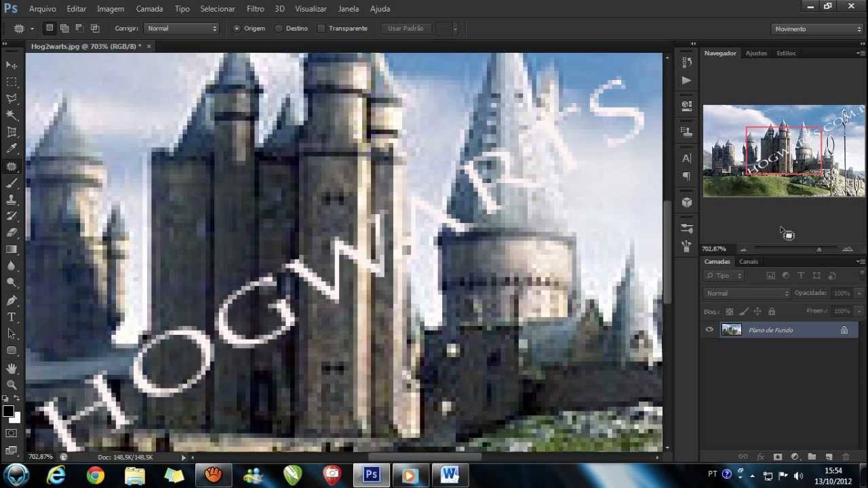The height and width of the screenshot is (488, 868).
Task: Click the Usar Padrão button
Action: click(x=406, y=28)
